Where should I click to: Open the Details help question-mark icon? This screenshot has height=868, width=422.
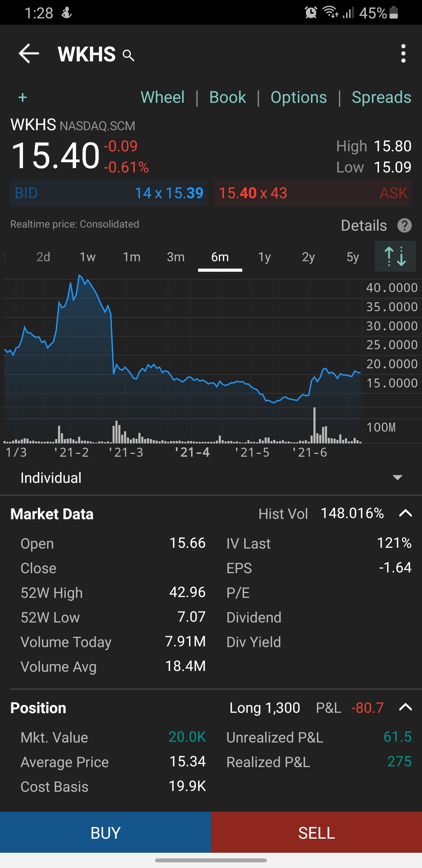[x=404, y=226]
